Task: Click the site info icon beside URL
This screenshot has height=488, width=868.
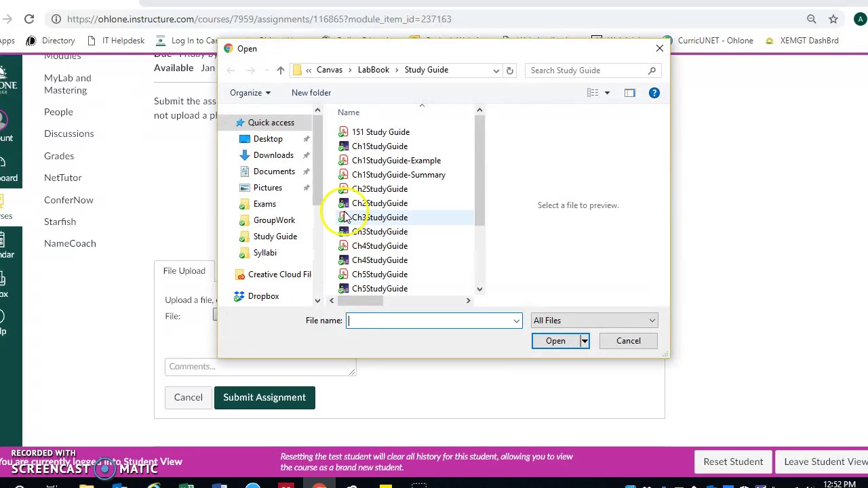Action: [x=56, y=19]
